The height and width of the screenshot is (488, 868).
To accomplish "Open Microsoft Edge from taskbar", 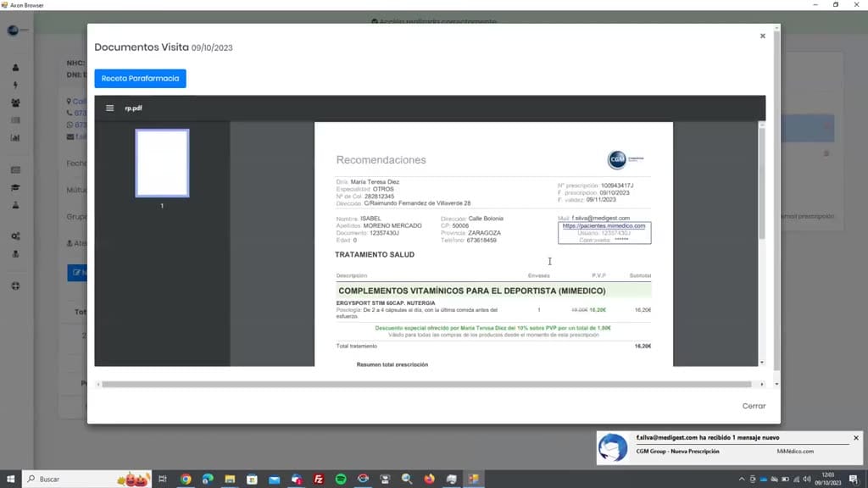I will [x=208, y=480].
